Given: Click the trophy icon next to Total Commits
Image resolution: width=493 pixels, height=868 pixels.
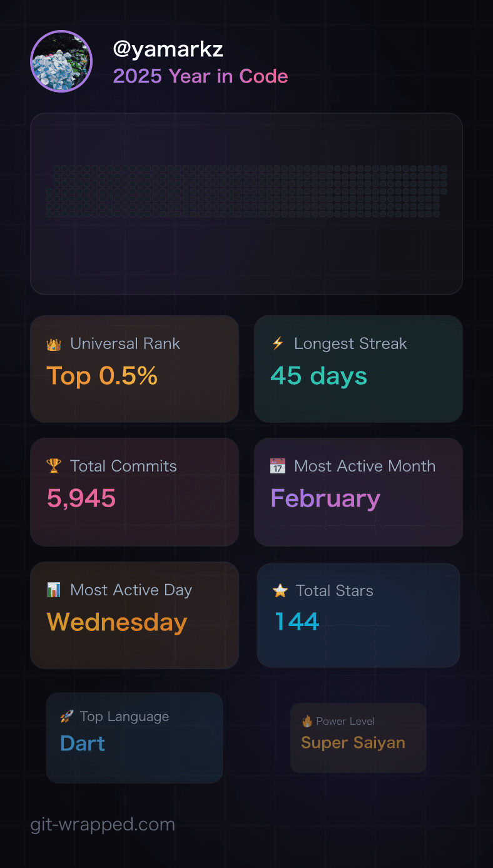Looking at the screenshot, I should (x=54, y=466).
